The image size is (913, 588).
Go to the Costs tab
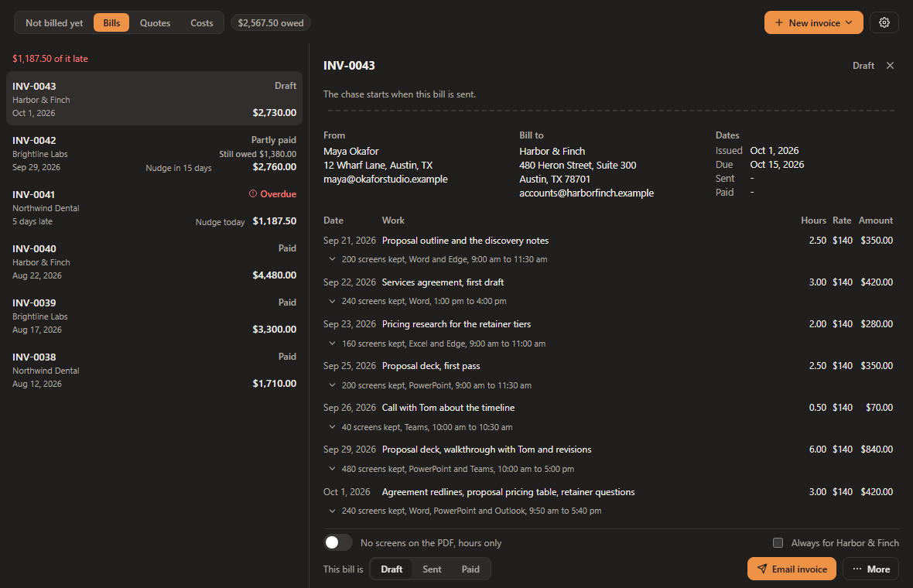[201, 22]
